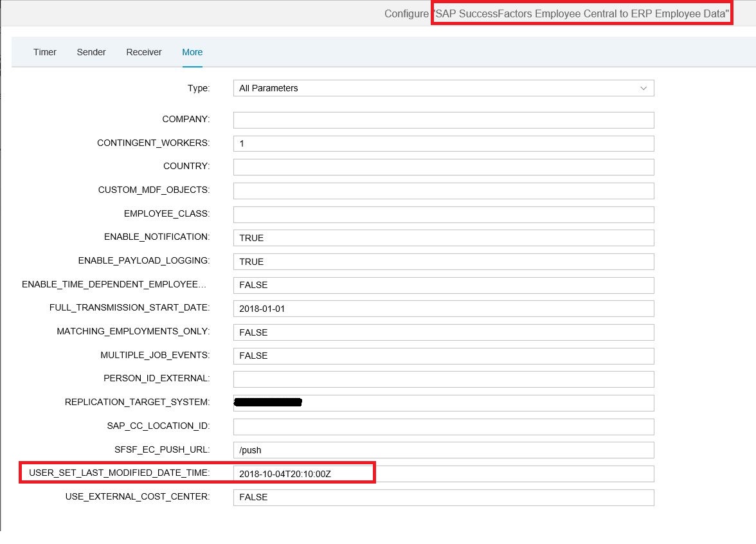Click the MATCHING_EMPLOYMENTS_ONLY: label
Image resolution: width=756 pixels, height=544 pixels.
(x=134, y=331)
